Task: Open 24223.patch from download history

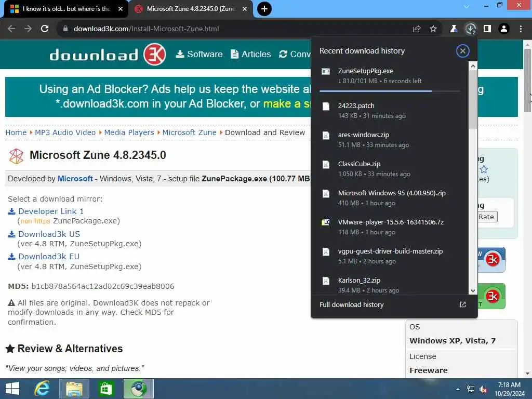Action: [390, 111]
